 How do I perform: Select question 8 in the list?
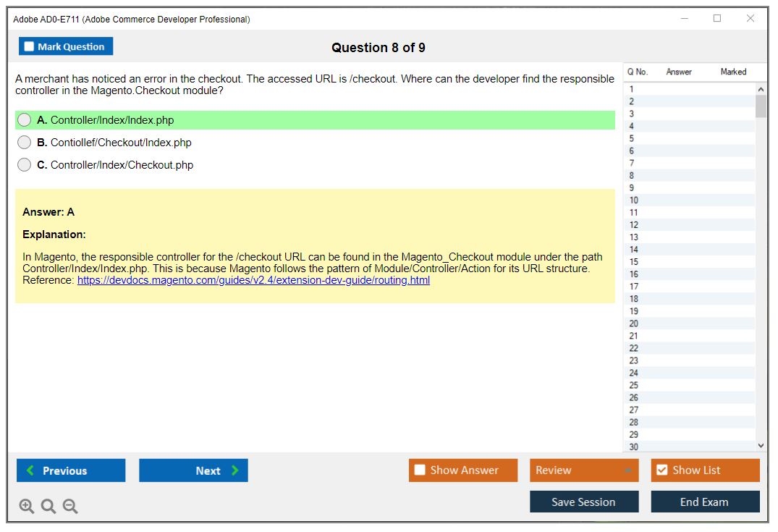pos(632,175)
